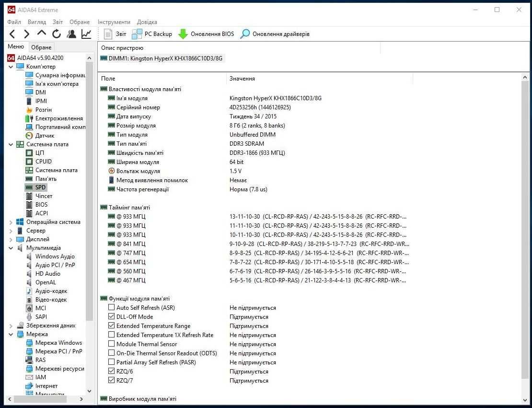The width and height of the screenshot is (532, 408).
Task: Click the up-level arrow toolbar icon
Action: click(41, 33)
